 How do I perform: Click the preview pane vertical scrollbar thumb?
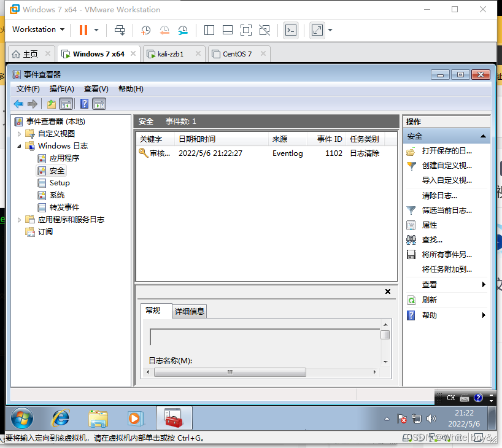tap(385, 334)
